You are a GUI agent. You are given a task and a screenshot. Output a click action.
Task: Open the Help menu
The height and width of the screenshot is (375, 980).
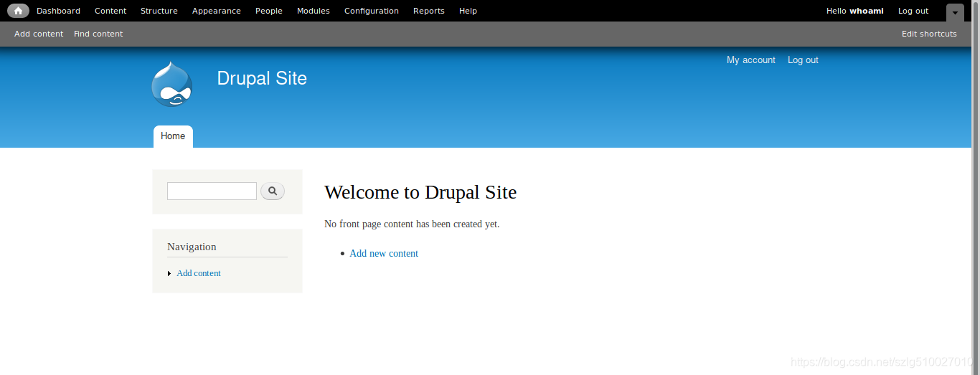coord(468,11)
